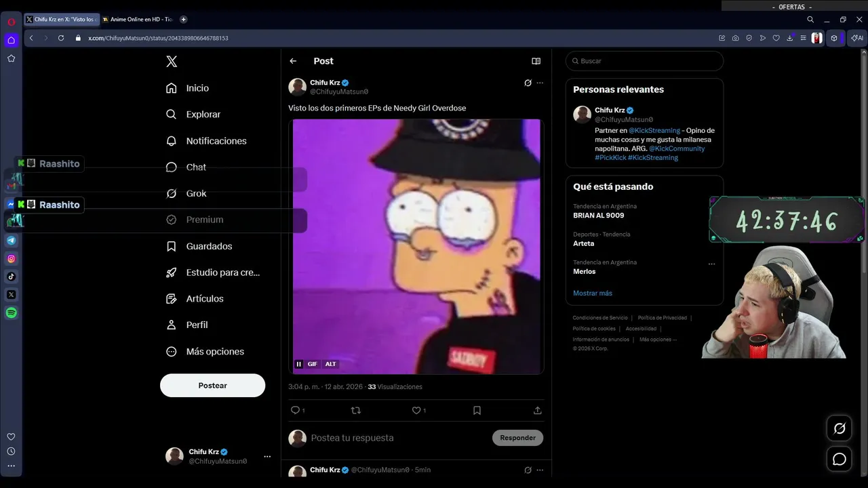Open the search tabs magnifier in title bar
Screen dimensions: 868x488
point(810,20)
